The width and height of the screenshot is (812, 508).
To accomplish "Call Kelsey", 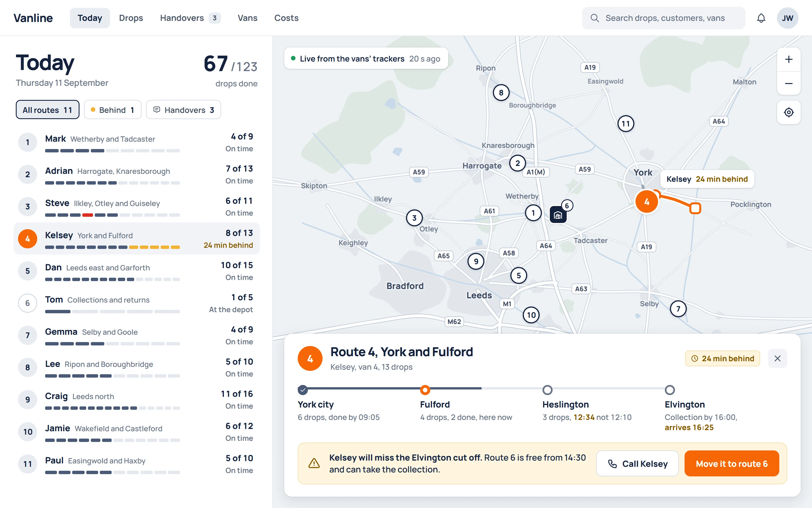I will (637, 464).
